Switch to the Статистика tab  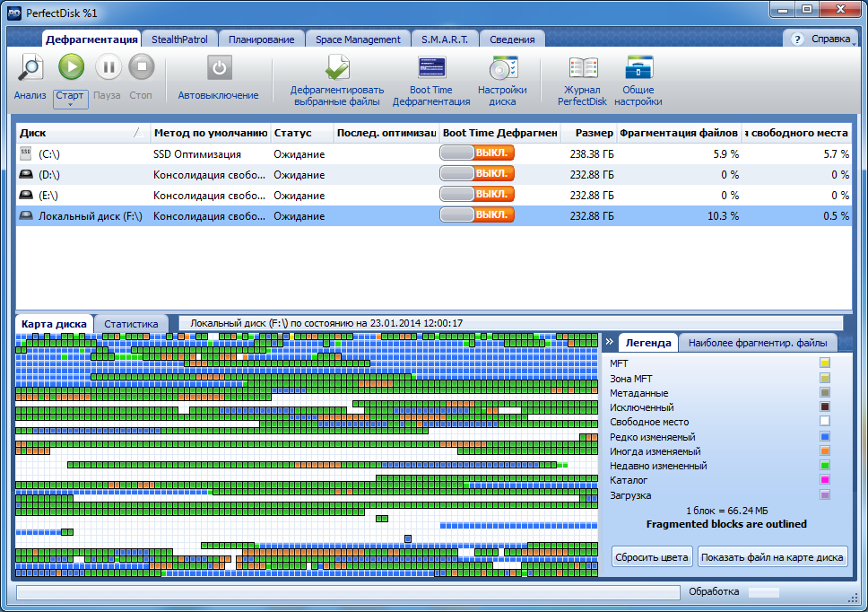(x=131, y=324)
